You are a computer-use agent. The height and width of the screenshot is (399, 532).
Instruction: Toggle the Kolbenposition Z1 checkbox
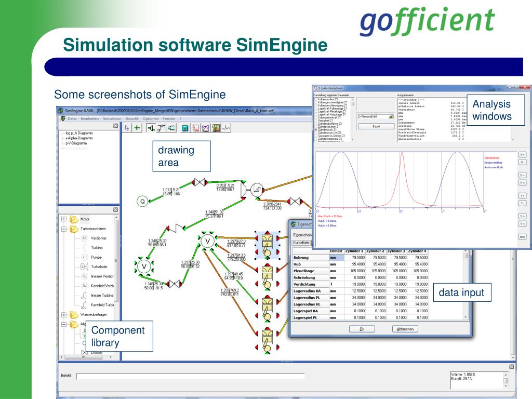coord(316,99)
